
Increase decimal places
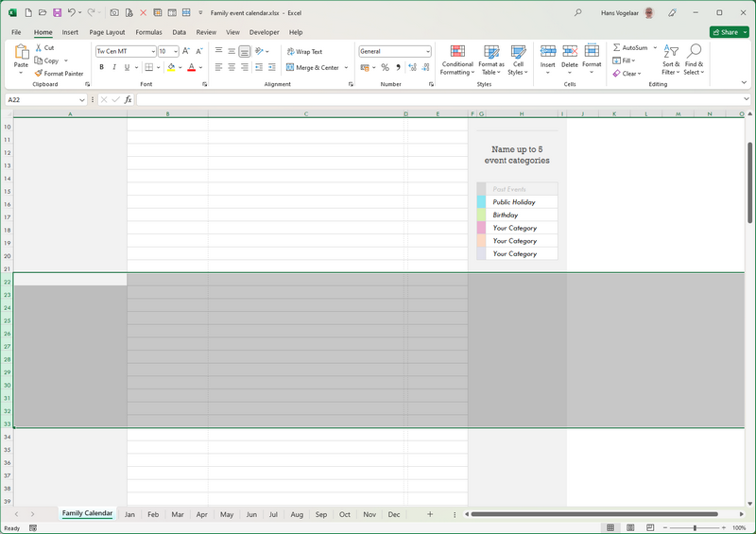click(x=412, y=67)
